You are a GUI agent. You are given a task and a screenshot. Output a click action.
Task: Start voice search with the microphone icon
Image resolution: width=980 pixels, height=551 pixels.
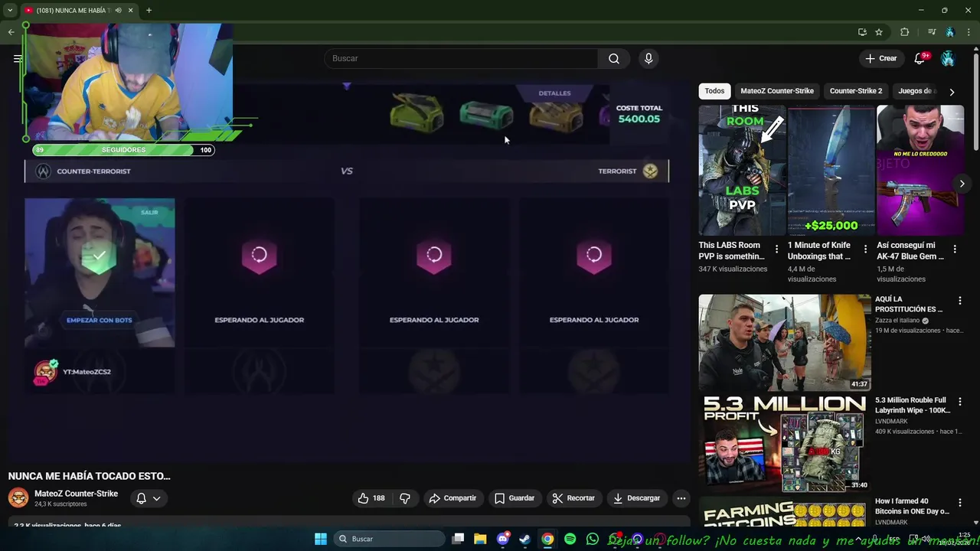tap(648, 59)
